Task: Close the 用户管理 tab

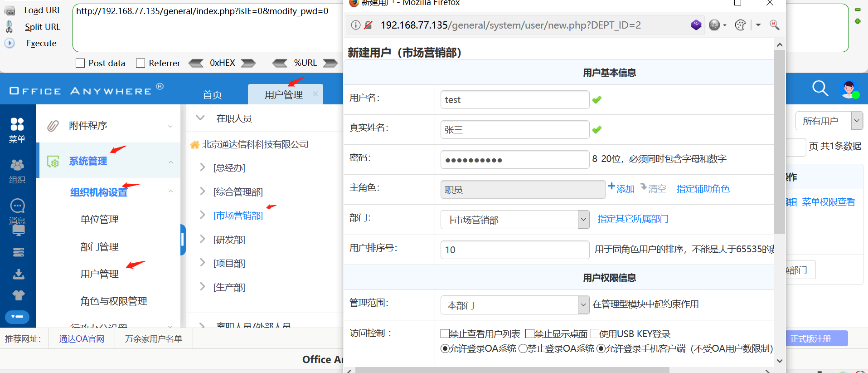Action: [x=315, y=94]
